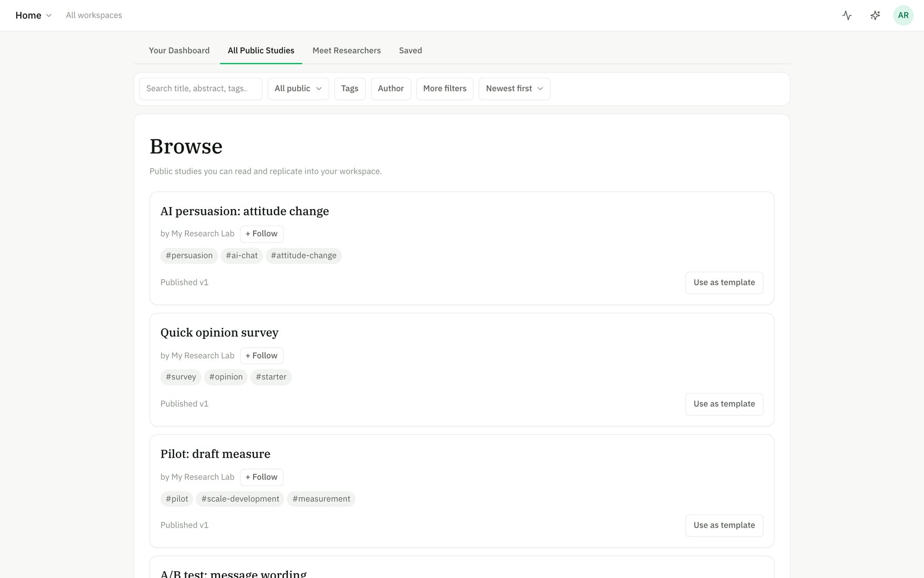Open the AI sparkle assistant icon
Image resolution: width=924 pixels, height=578 pixels.
click(x=875, y=15)
